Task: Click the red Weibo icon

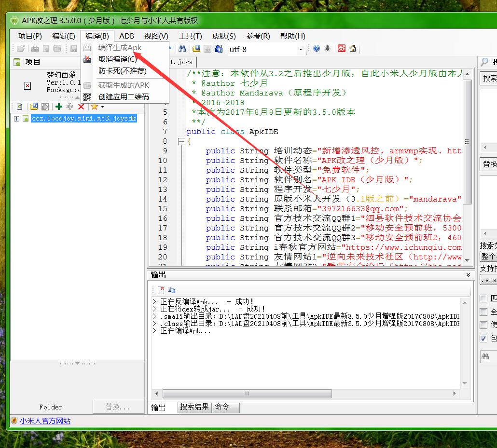Action: pyautogui.click(x=342, y=49)
